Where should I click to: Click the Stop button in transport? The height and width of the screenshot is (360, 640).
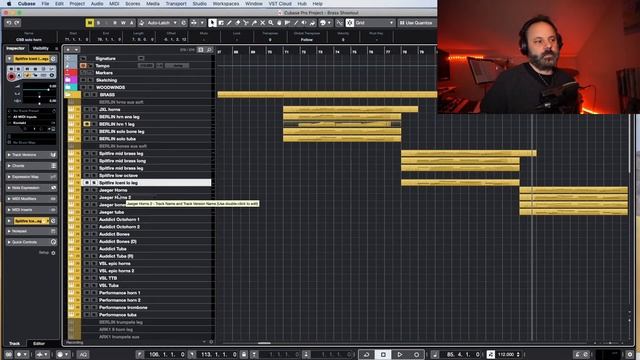pos(383,354)
